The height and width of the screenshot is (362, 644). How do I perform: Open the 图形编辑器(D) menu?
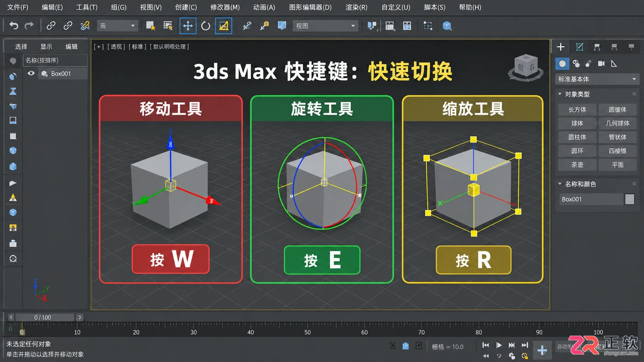click(310, 7)
